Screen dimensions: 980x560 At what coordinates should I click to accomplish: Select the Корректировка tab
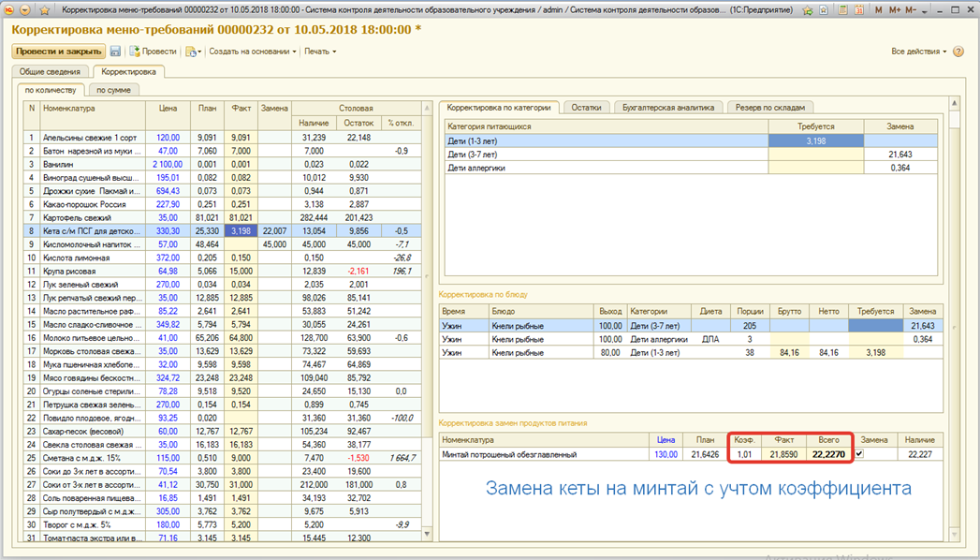pyautogui.click(x=128, y=72)
